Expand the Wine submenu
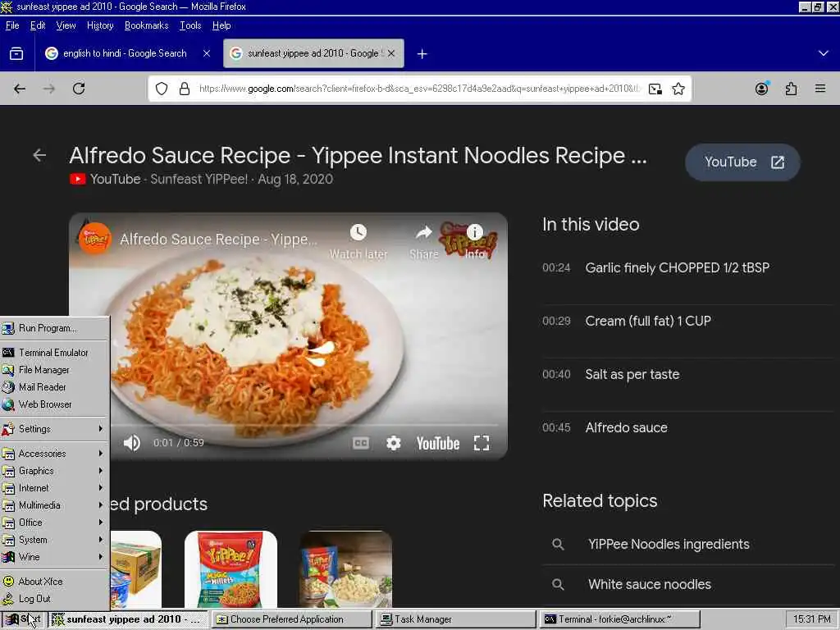840x630 pixels. pyautogui.click(x=55, y=557)
